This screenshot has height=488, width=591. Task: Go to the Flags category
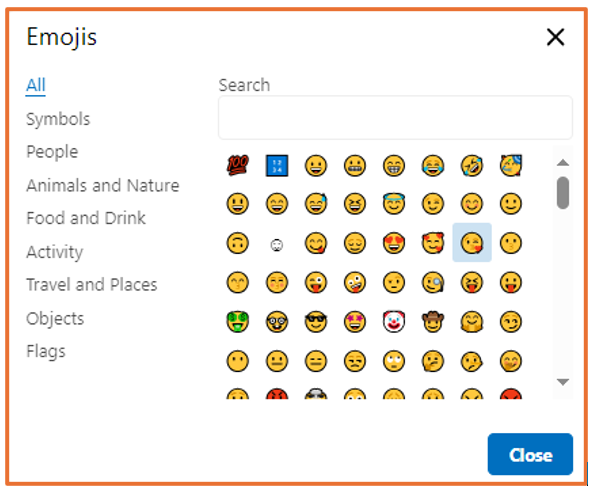tap(46, 352)
